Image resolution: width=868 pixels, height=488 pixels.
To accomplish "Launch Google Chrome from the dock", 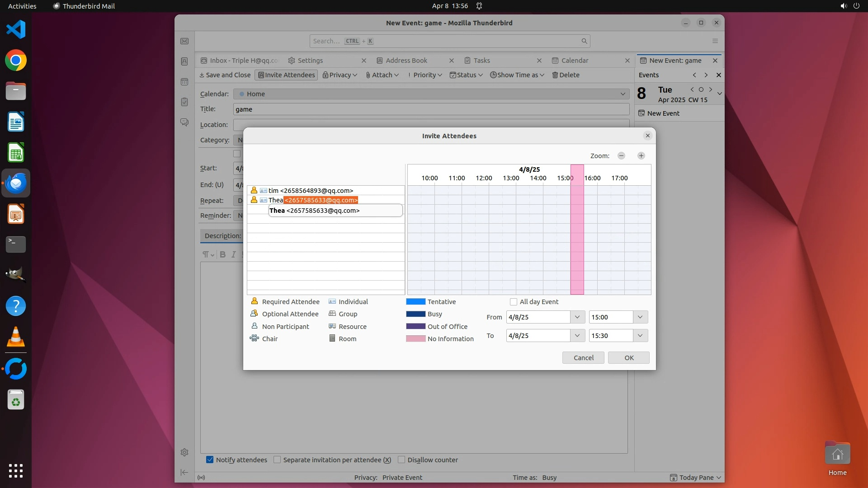I will (x=16, y=61).
